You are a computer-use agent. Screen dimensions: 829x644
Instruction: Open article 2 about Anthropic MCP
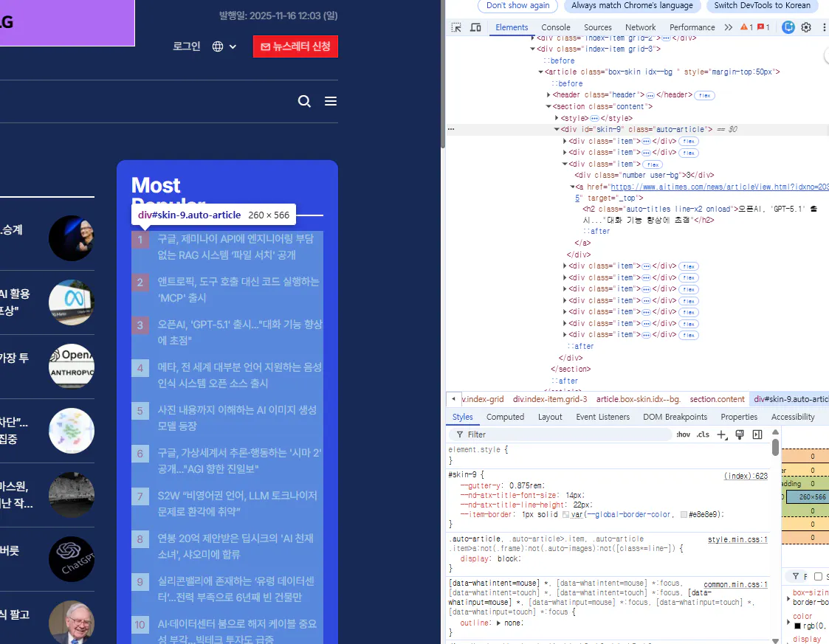click(x=238, y=289)
